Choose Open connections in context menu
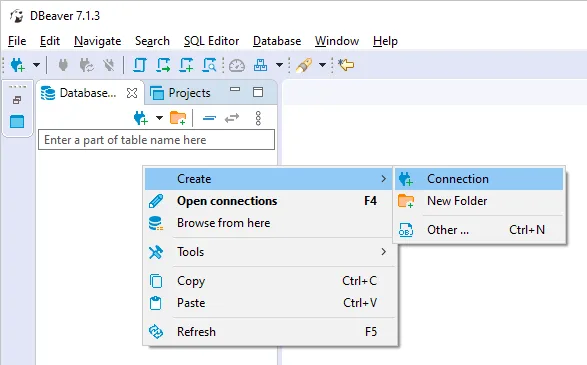The height and width of the screenshot is (365, 587). pos(269,201)
